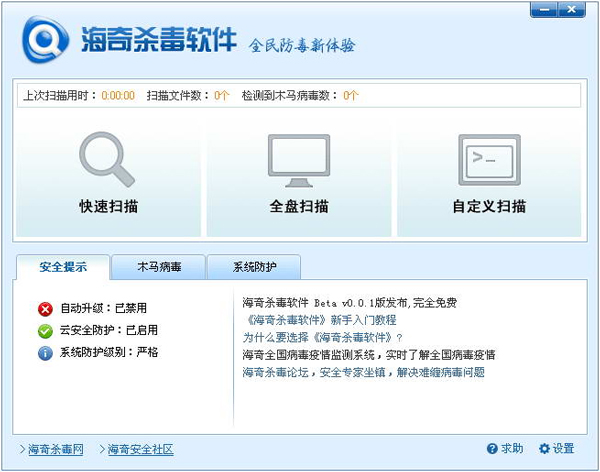Click the Beta v0.0.1版发布 announcement text
Screen dimensions: 600x472
[x=349, y=303]
